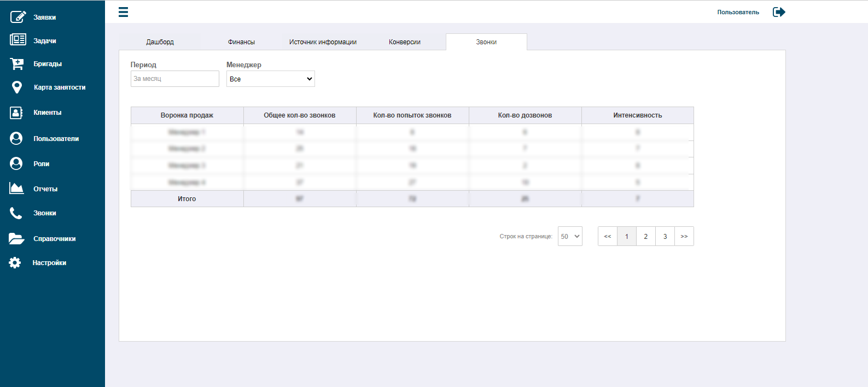Click the Воронка продаж column header
This screenshot has width=868, height=387.
click(187, 115)
